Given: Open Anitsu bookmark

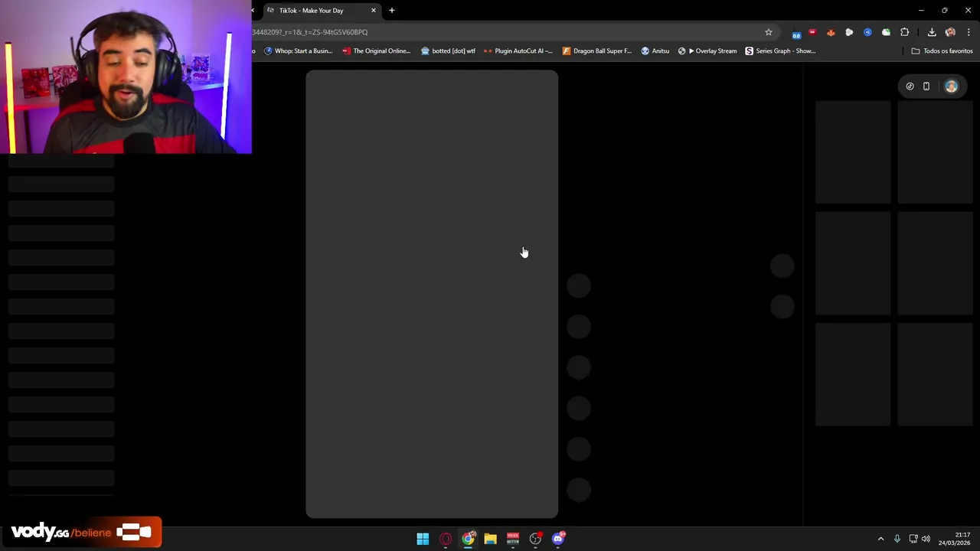Looking at the screenshot, I should point(655,51).
